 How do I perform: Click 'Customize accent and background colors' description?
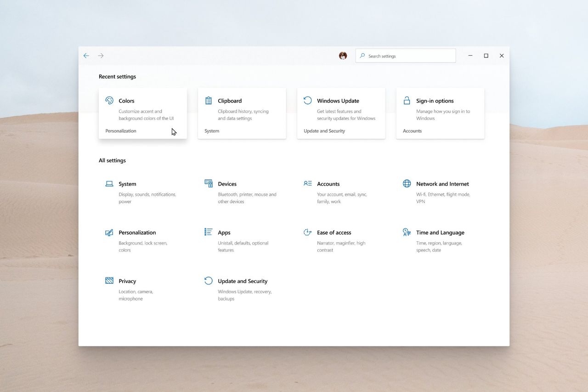146,115
